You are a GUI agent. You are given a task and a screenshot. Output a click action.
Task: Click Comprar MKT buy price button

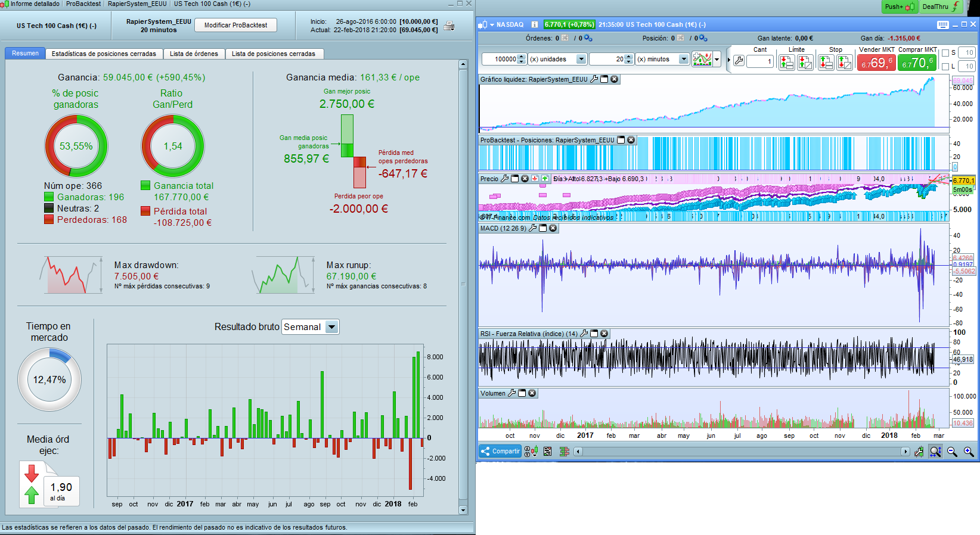(x=917, y=62)
